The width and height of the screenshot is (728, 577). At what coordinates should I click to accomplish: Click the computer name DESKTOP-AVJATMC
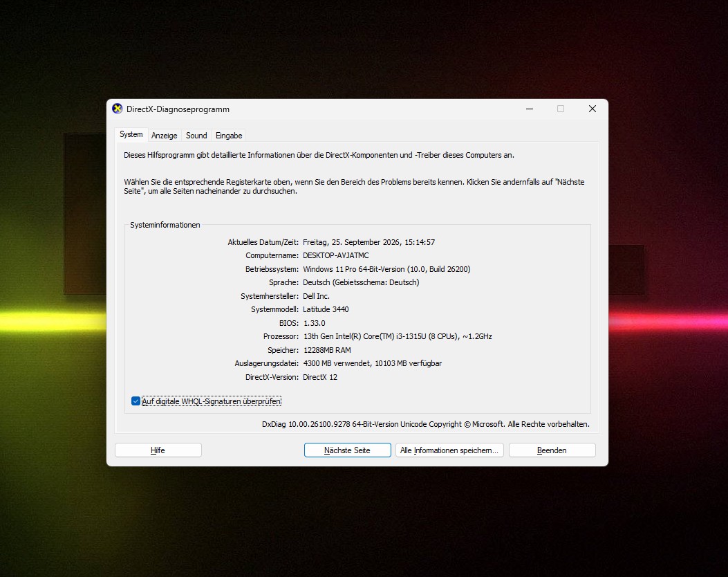coord(336,255)
